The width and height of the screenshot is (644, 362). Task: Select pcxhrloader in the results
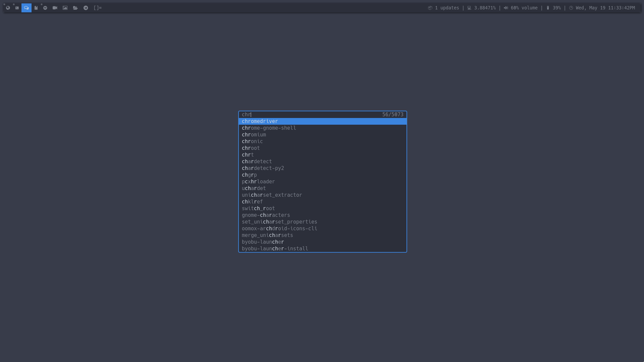pyautogui.click(x=323, y=182)
